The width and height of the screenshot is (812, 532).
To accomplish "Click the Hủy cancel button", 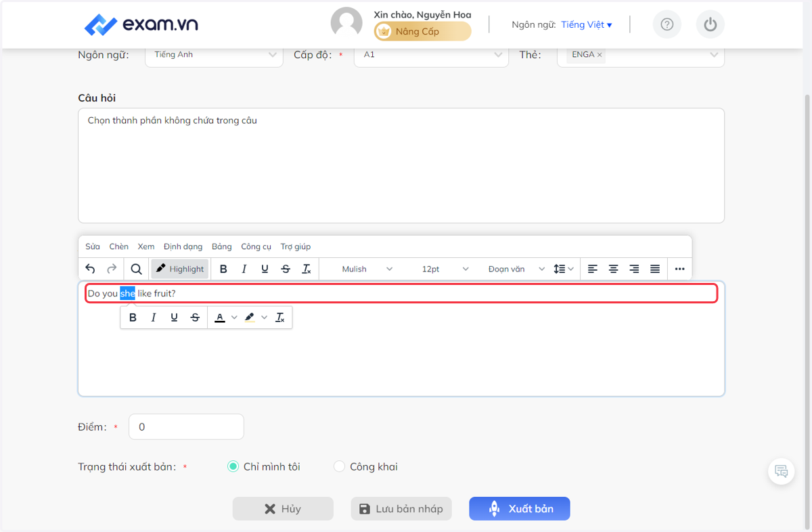I will pos(283,509).
